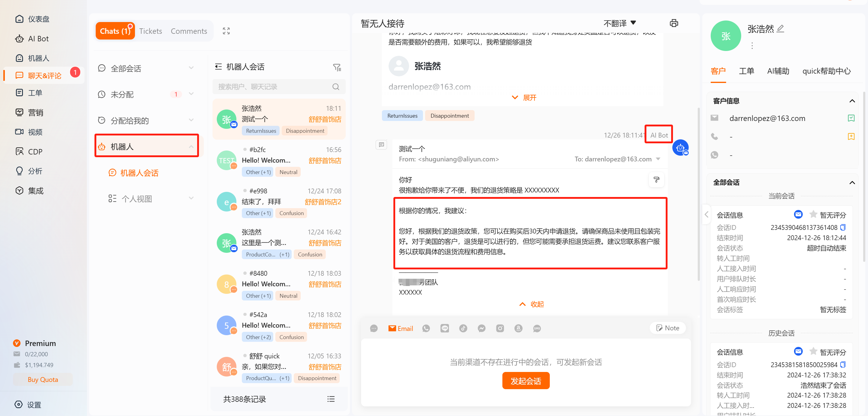Open the conversation list filter icon

pyautogui.click(x=337, y=67)
